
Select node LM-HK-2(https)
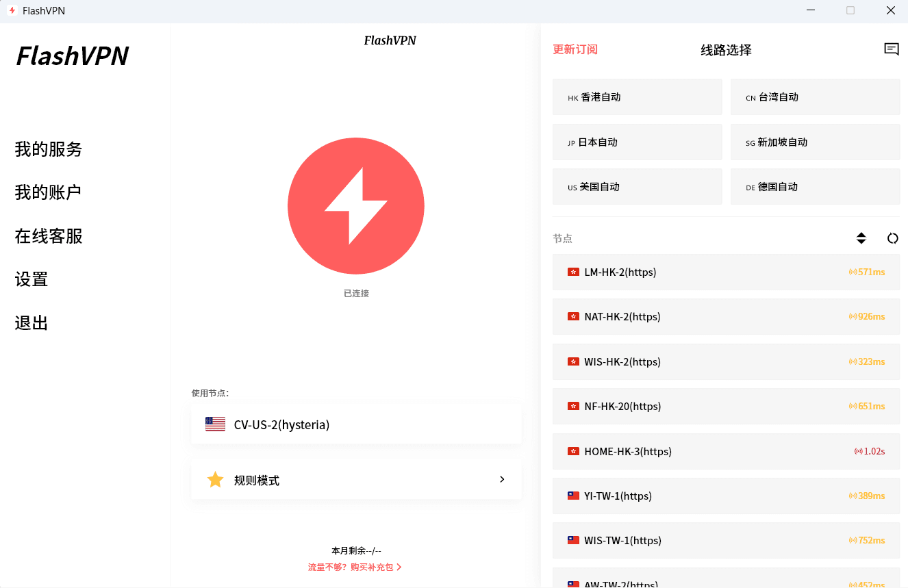(726, 272)
